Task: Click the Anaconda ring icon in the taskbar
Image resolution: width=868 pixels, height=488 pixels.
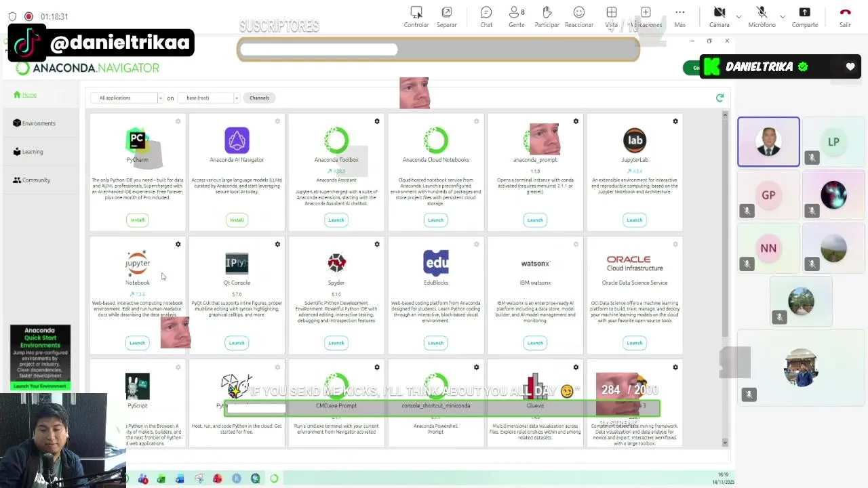Action: coord(274,479)
